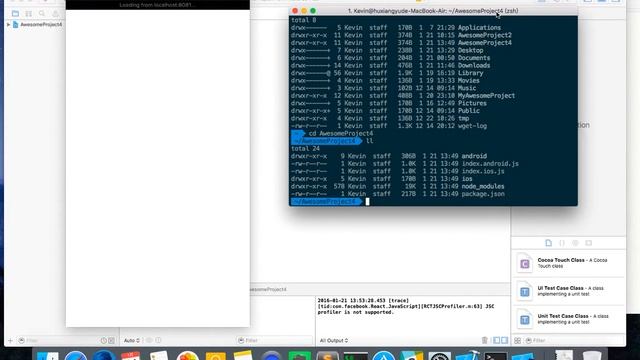Click the Public entry in terminal
The height and width of the screenshot is (360, 640).
point(469,111)
